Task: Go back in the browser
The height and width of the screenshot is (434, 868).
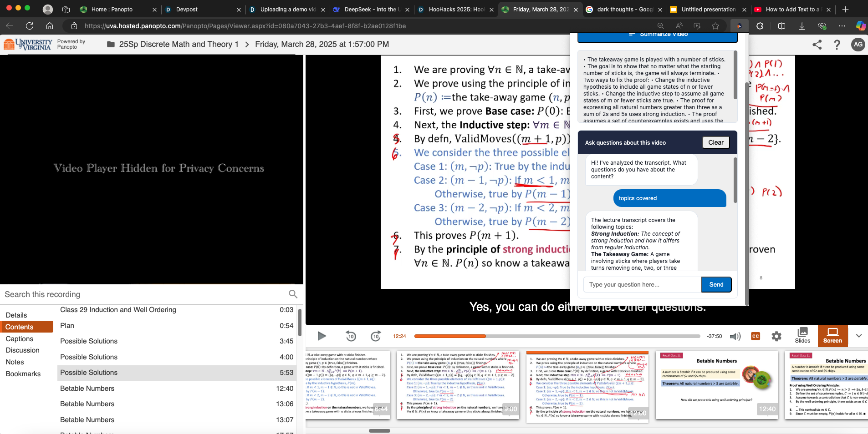Action: (10, 26)
